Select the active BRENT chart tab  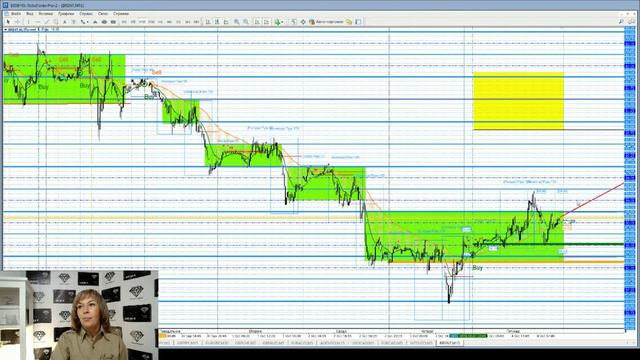(x=449, y=343)
